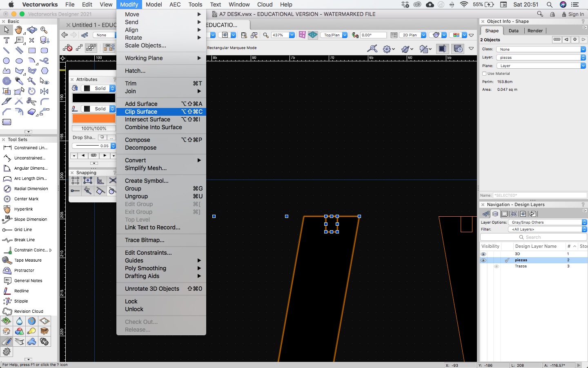Click the Search field in Navigation panel
The image size is (588, 368).
[x=533, y=237]
